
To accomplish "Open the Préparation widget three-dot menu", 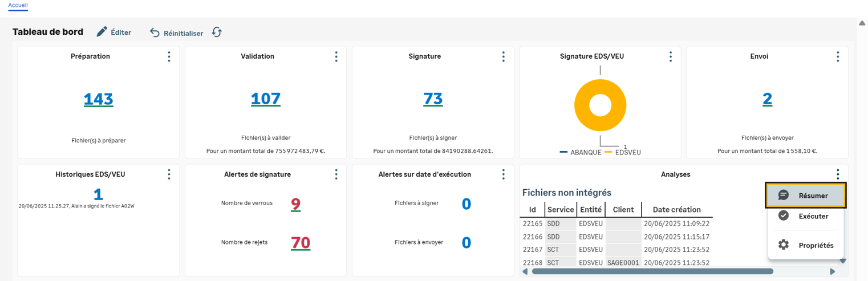I will pyautogui.click(x=169, y=56).
